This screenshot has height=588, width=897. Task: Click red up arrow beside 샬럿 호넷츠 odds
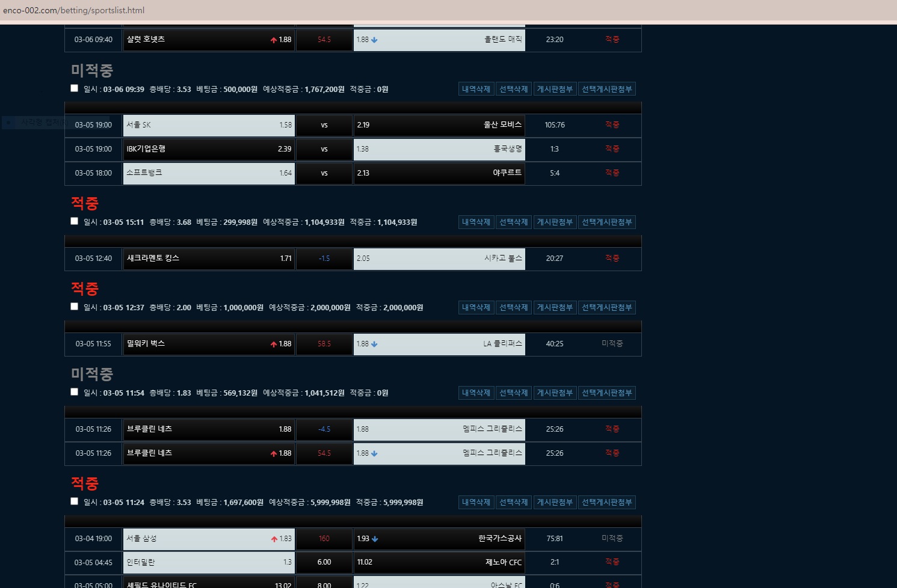(x=274, y=40)
